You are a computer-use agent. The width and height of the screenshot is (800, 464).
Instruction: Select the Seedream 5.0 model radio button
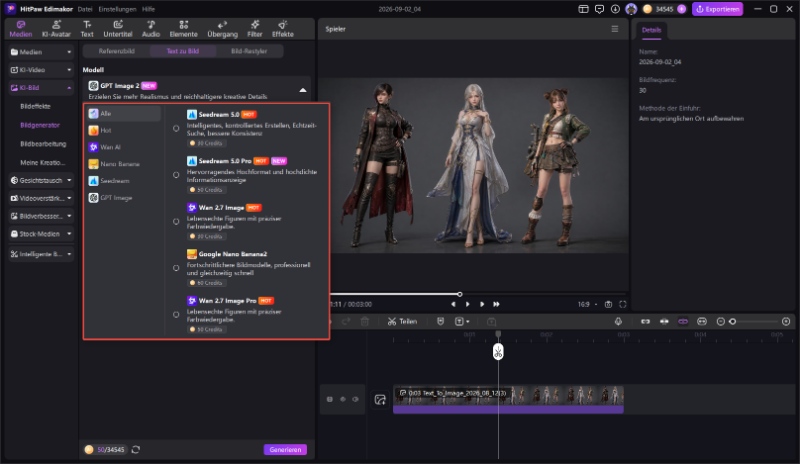176,129
